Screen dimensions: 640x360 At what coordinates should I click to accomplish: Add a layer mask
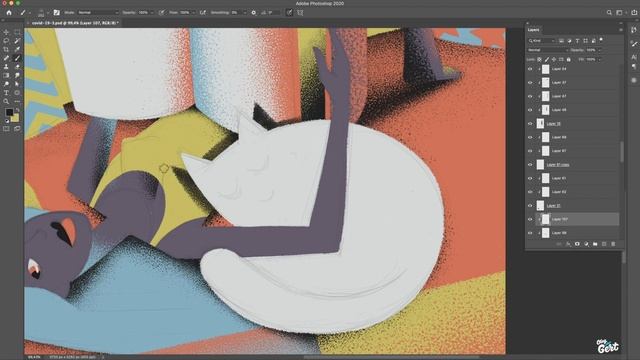[x=577, y=244]
